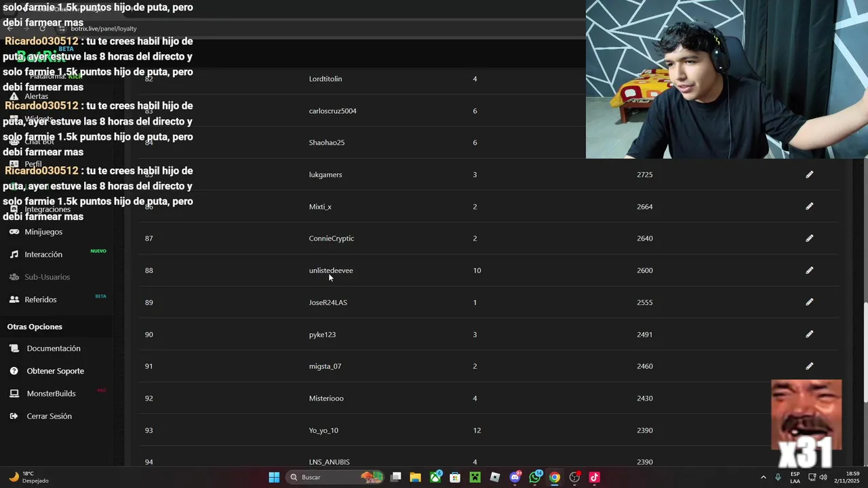
Task: Click the Referidos users icon
Action: (14, 299)
